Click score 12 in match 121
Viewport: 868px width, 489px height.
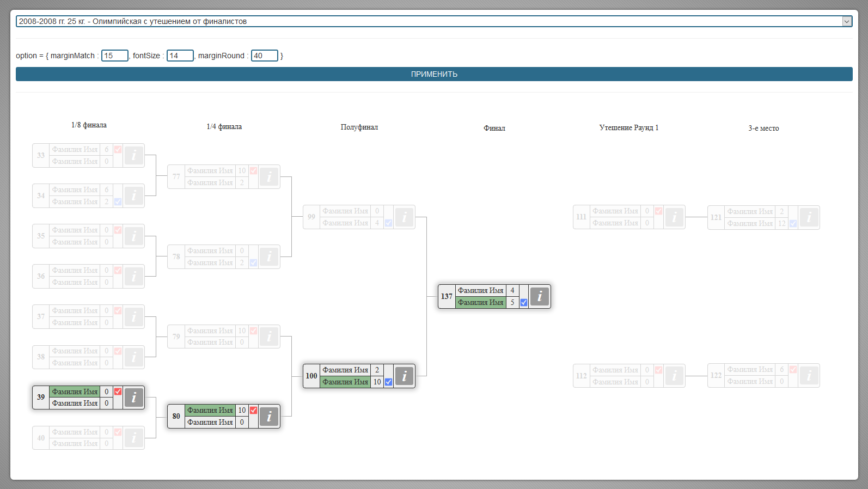pyautogui.click(x=782, y=224)
